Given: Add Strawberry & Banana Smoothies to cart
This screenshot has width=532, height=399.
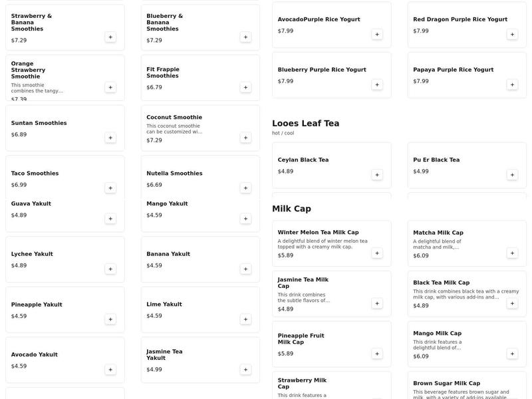Looking at the screenshot, I should coord(110,37).
